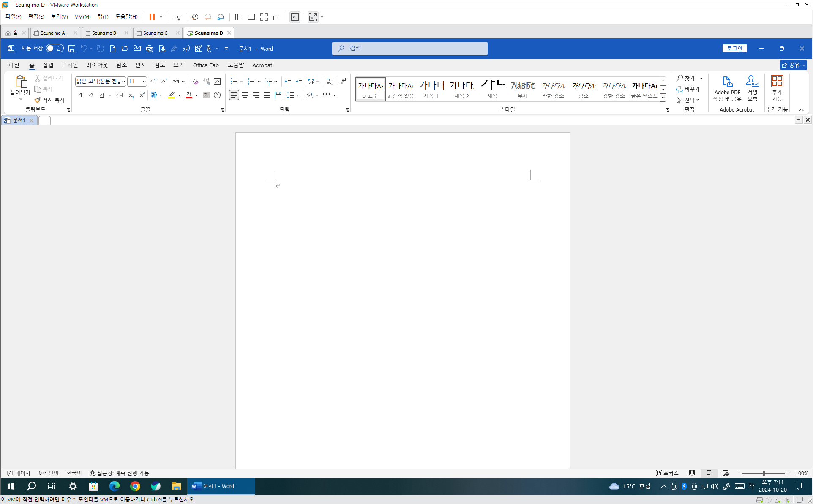Apply red font color swatch
813x504 pixels.
[x=189, y=95]
